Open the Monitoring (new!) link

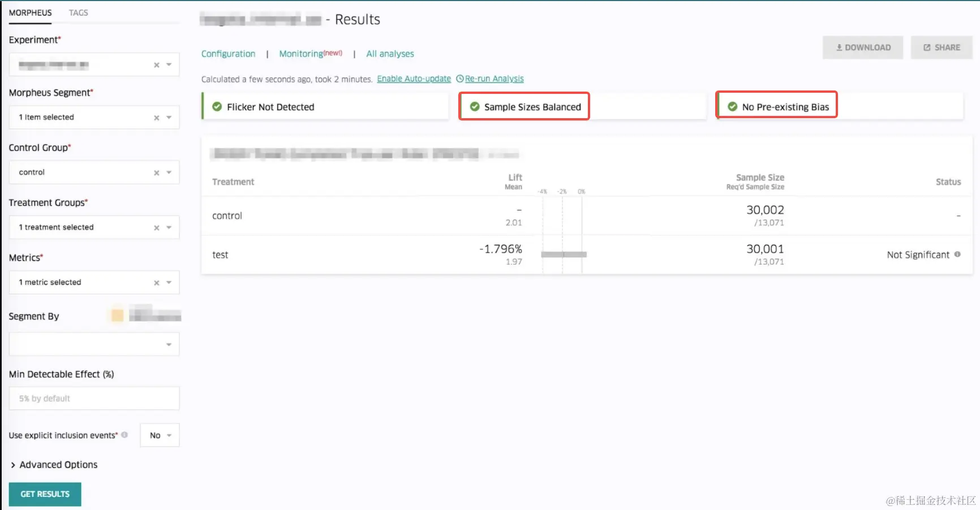pyautogui.click(x=311, y=54)
